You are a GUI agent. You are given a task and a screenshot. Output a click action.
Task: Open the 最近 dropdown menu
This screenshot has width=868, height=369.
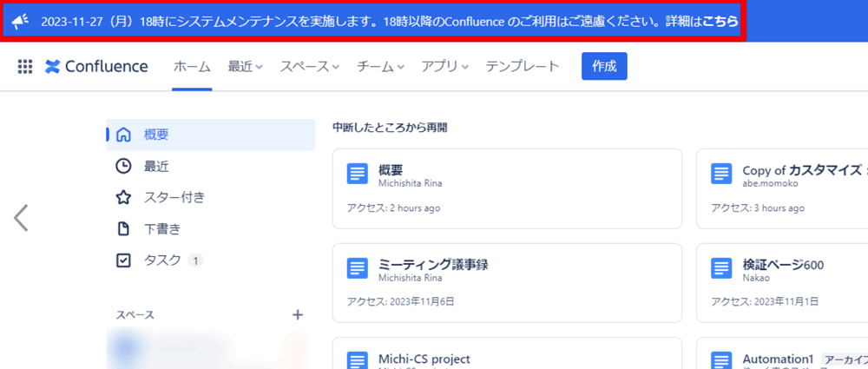coord(246,67)
